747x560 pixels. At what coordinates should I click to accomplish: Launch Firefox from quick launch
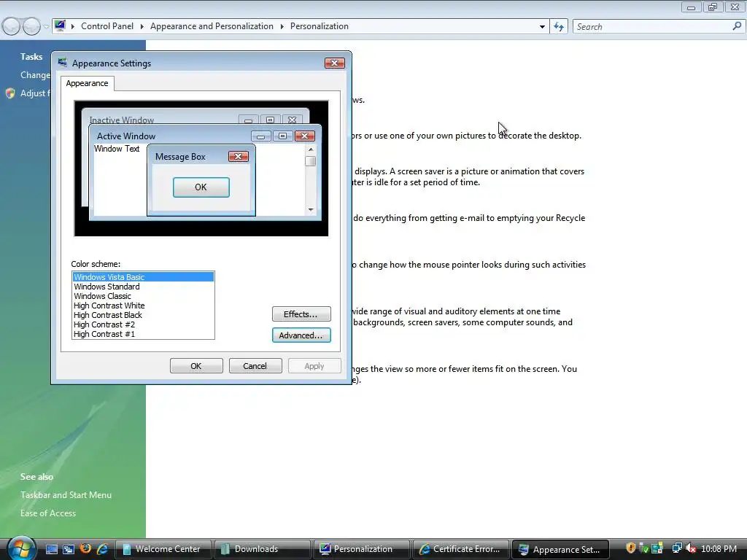[86, 548]
